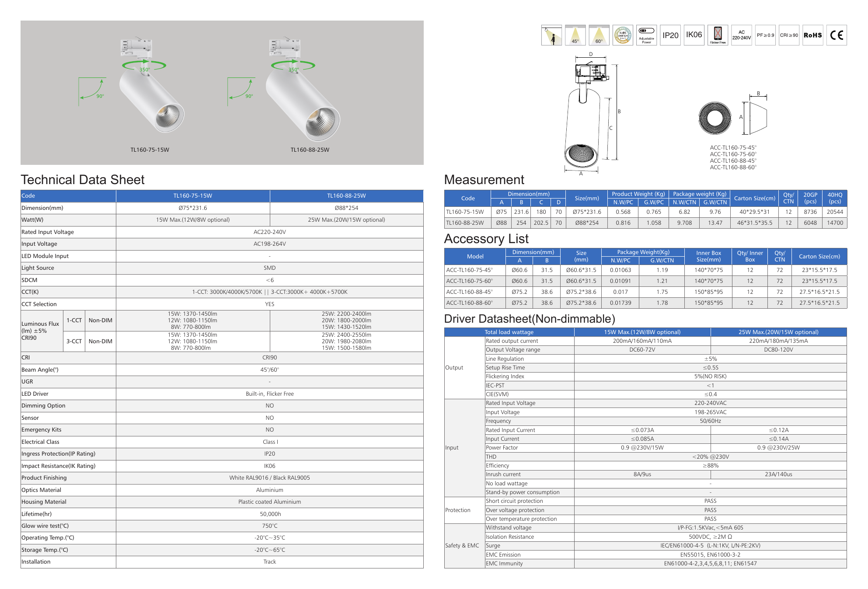Image resolution: width=868 pixels, height=589 pixels.
Task: Click the IK06 rating badge
Action: pyautogui.click(x=694, y=35)
